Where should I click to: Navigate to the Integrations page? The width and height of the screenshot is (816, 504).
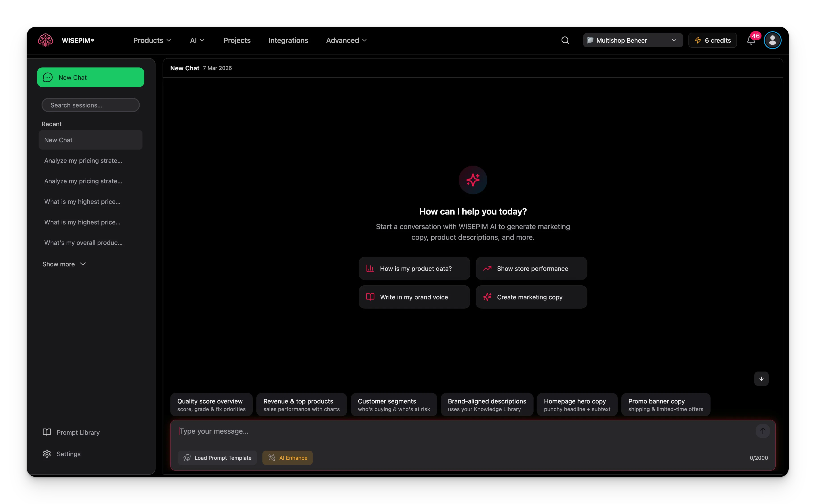(288, 40)
